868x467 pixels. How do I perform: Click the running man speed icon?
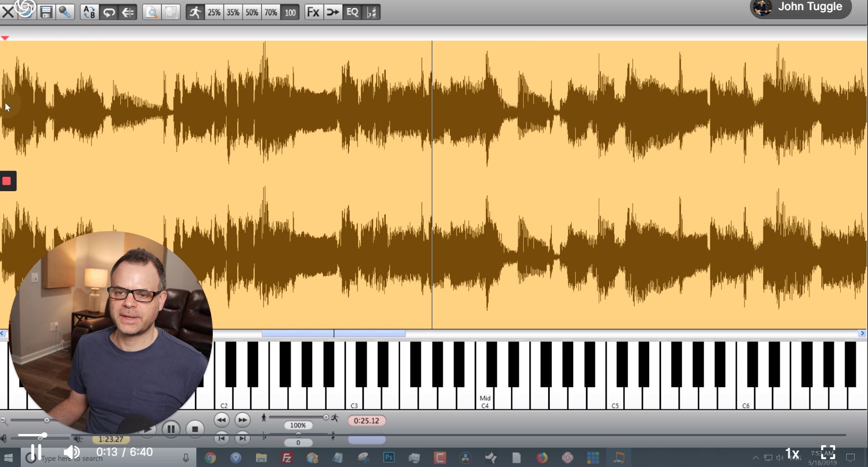tap(195, 12)
